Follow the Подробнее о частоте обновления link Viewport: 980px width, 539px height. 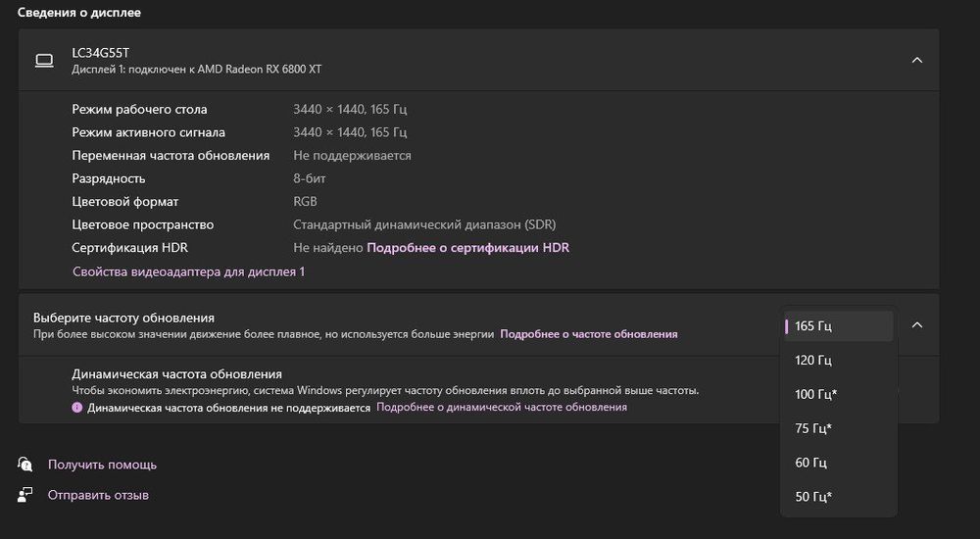(588, 334)
